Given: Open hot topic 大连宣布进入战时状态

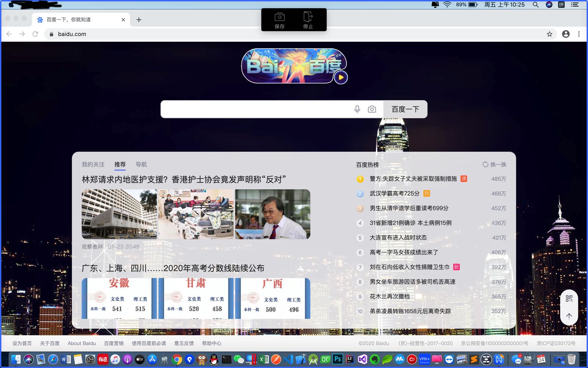Looking at the screenshot, I should pos(398,237).
